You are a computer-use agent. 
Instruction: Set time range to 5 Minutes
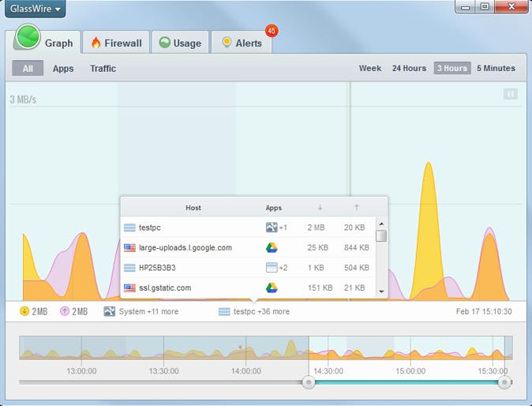(x=496, y=68)
